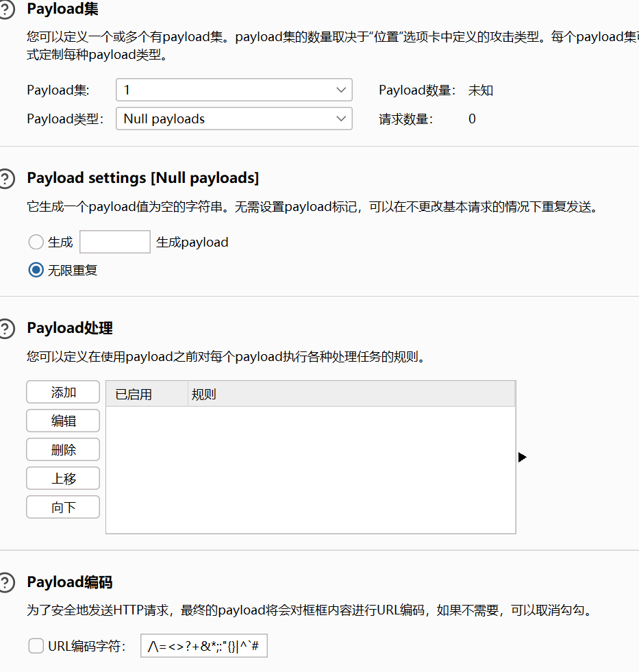
Task: Click the 上移 button
Action: [x=63, y=478]
